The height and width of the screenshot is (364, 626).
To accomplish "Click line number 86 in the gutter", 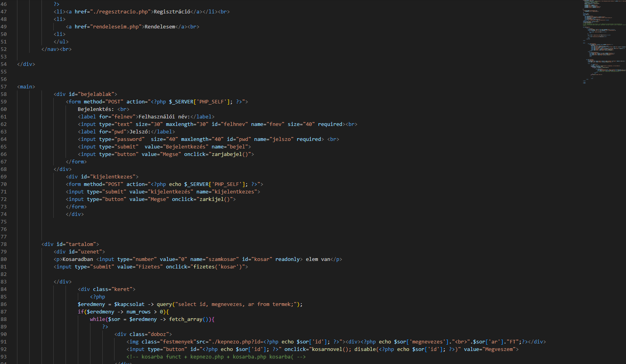I will pyautogui.click(x=4, y=304).
